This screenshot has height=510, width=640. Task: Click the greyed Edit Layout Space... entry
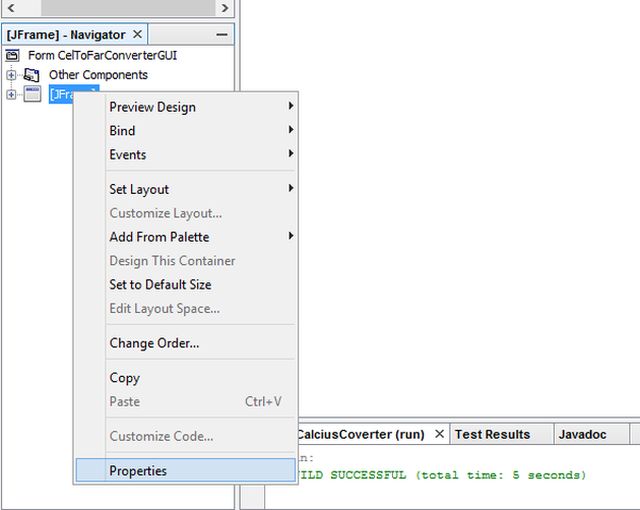(x=186, y=308)
